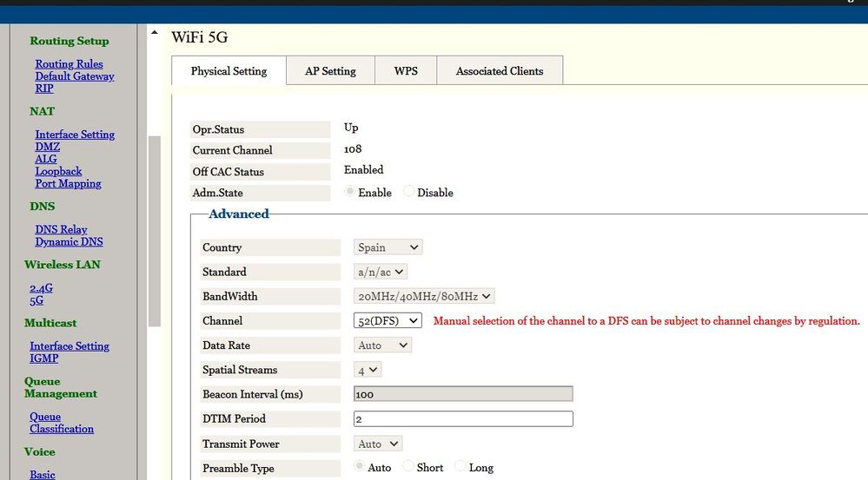Select Enable for Adm.State
Viewport: 868px width, 480px height.
[x=350, y=192]
